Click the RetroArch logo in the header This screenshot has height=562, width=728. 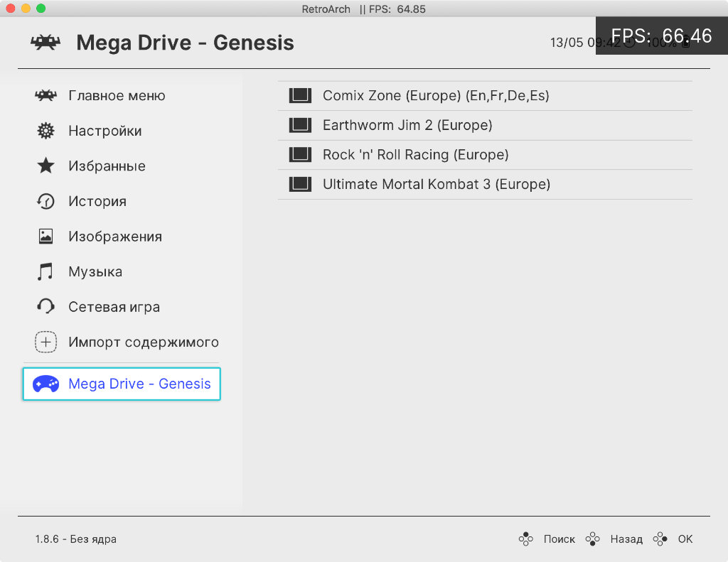click(45, 43)
